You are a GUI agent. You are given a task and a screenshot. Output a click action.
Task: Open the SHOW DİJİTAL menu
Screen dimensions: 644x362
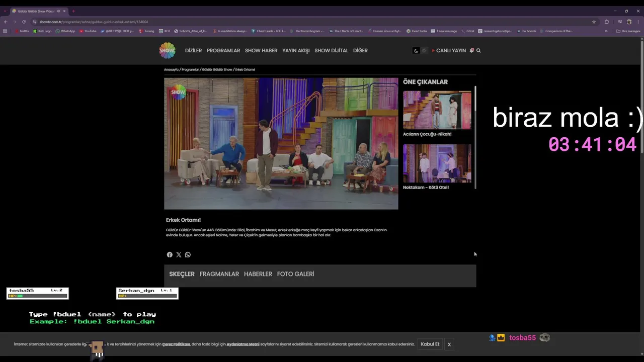[x=331, y=50]
